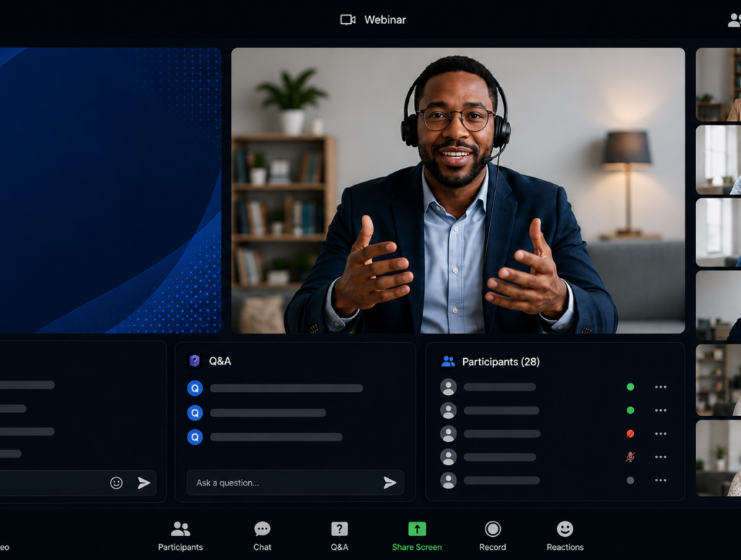The height and width of the screenshot is (560, 741).
Task: Open the Q&A toolbar icon
Action: pos(339,529)
